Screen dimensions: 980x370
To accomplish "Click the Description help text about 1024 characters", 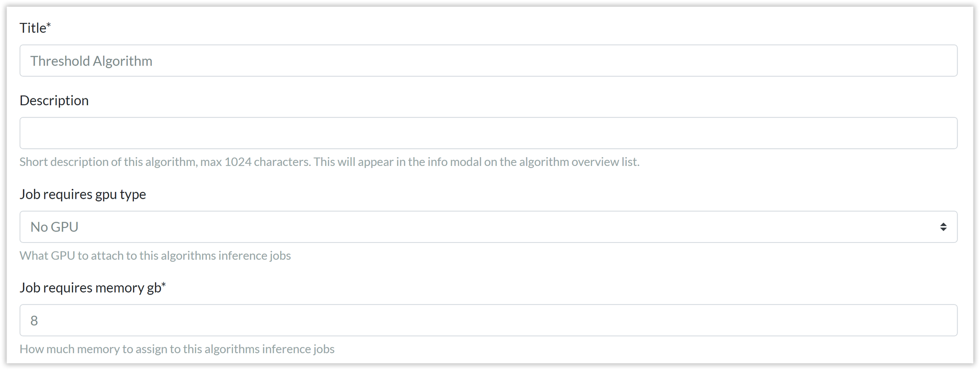I will 329,162.
